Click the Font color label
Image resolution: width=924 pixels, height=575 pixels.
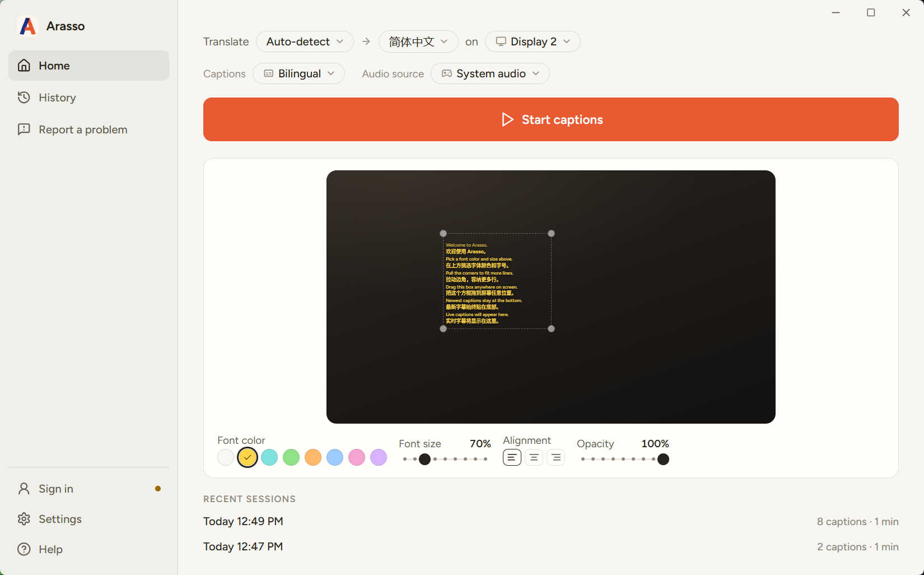click(x=241, y=440)
